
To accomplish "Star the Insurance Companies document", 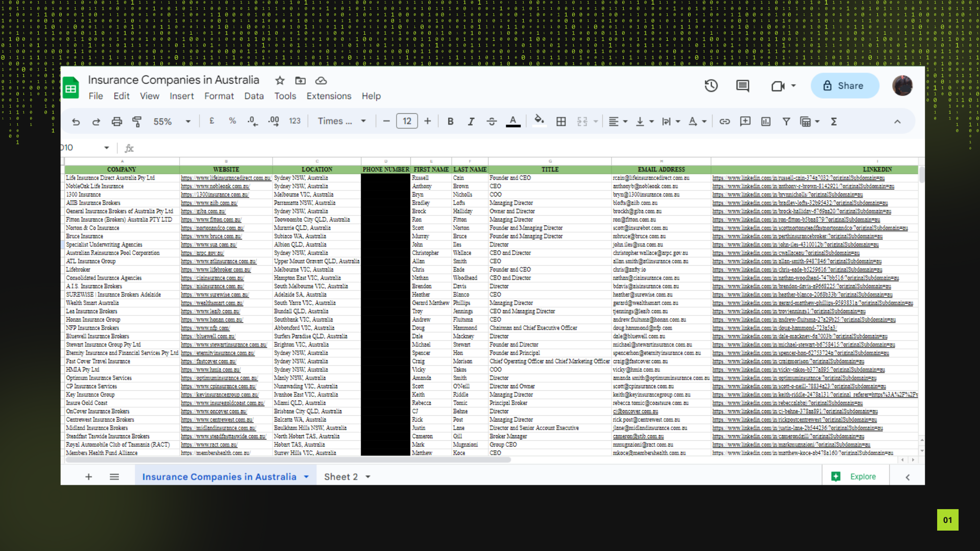I will point(280,81).
